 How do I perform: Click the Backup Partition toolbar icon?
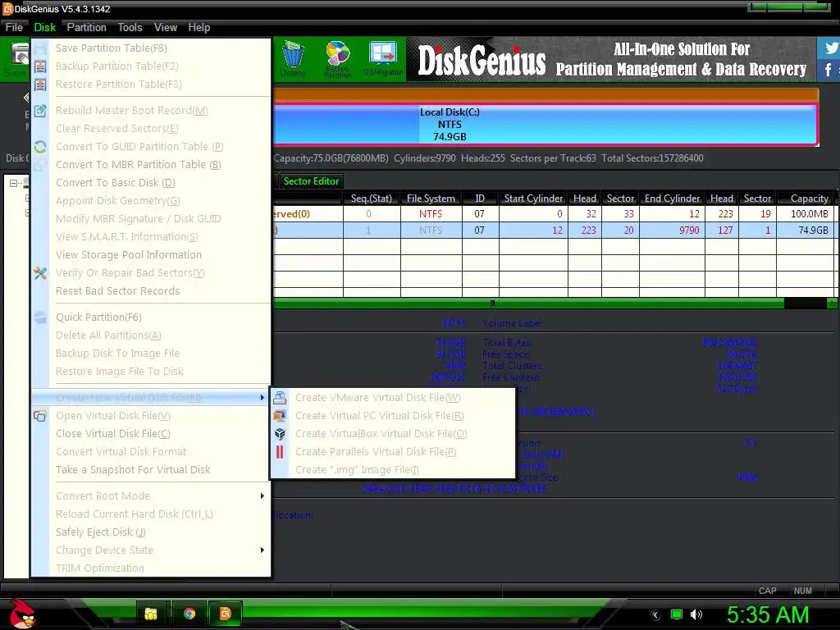point(337,59)
